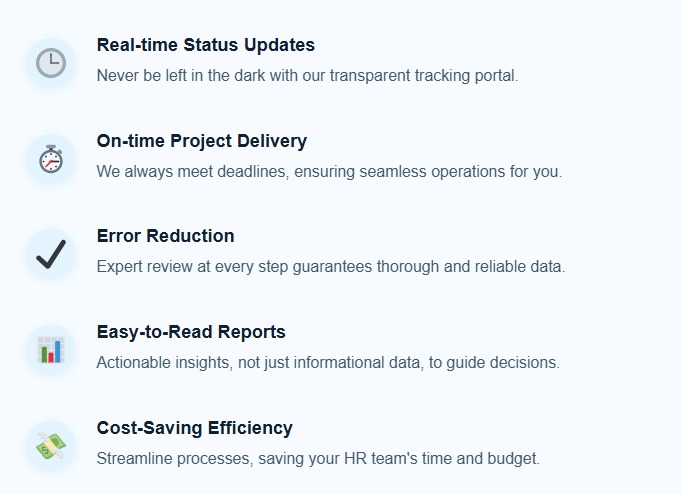Click the 'Streamline processes' description text
682x494 pixels.
pos(317,458)
